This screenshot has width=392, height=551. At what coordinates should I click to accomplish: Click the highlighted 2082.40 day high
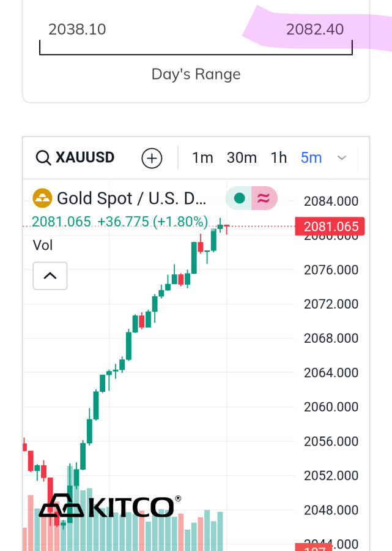point(314,29)
